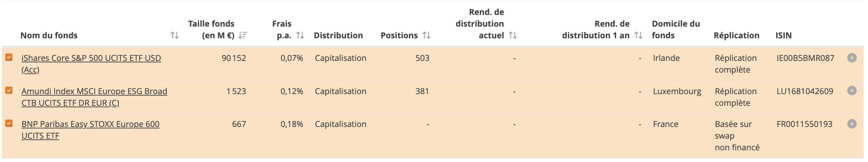
Task: Click the Domicile du fonds column header
Action: click(676, 30)
